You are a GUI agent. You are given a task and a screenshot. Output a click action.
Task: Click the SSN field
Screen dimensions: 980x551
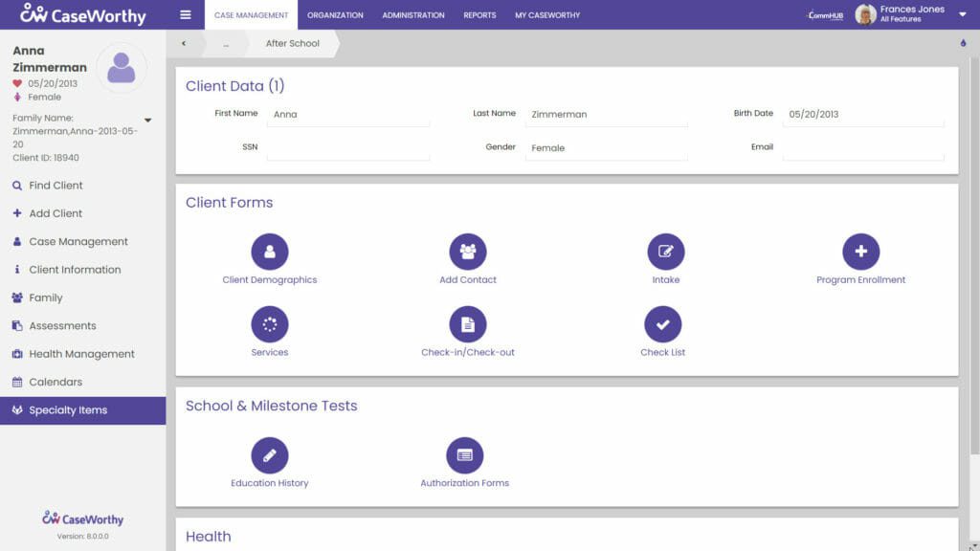348,148
